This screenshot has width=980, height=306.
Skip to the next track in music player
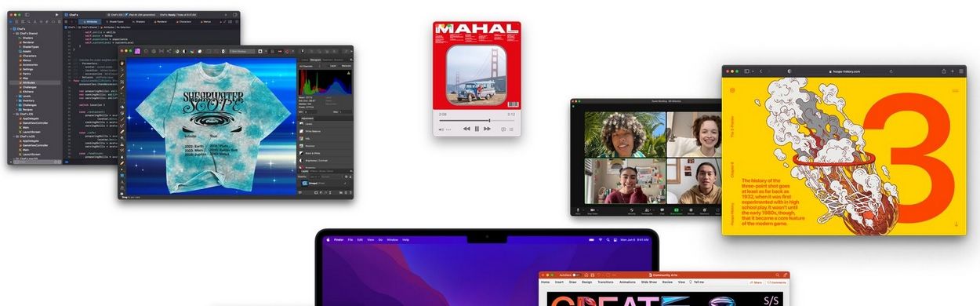click(x=487, y=129)
